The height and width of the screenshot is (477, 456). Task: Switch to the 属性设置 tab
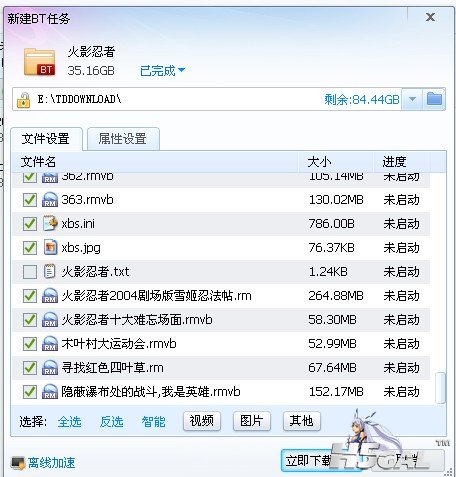123,139
